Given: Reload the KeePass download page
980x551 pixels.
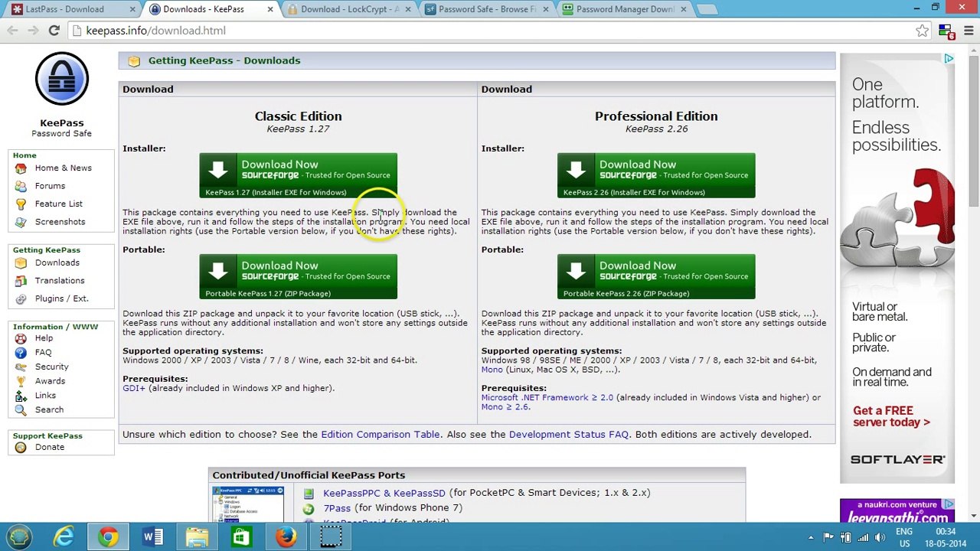Looking at the screenshot, I should [x=54, y=31].
